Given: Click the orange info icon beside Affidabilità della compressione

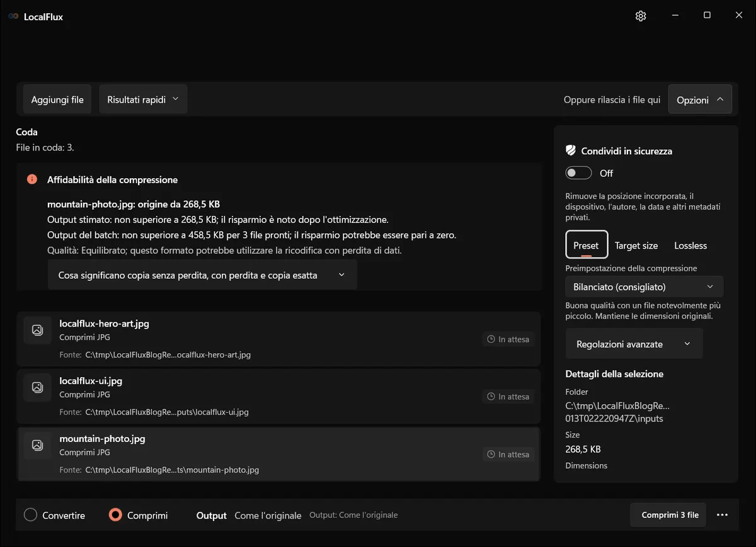Looking at the screenshot, I should click(32, 179).
